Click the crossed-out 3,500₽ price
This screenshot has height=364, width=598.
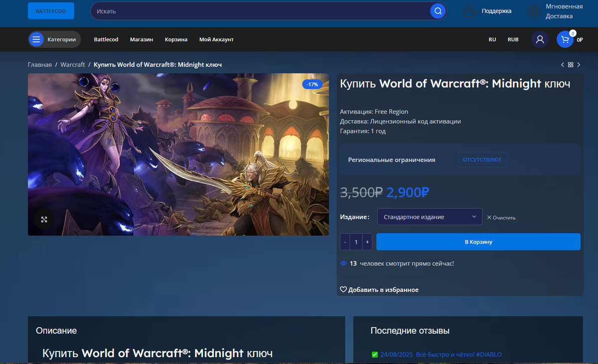click(x=361, y=192)
